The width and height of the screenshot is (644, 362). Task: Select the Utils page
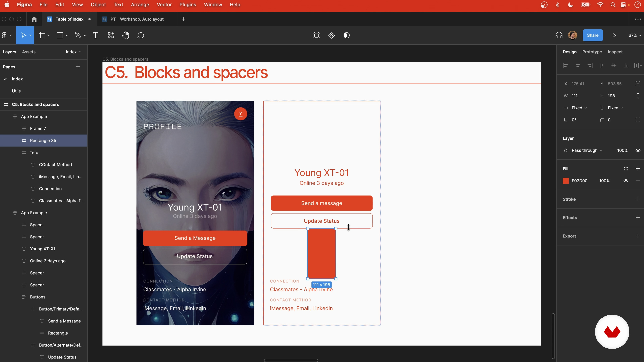click(x=16, y=91)
